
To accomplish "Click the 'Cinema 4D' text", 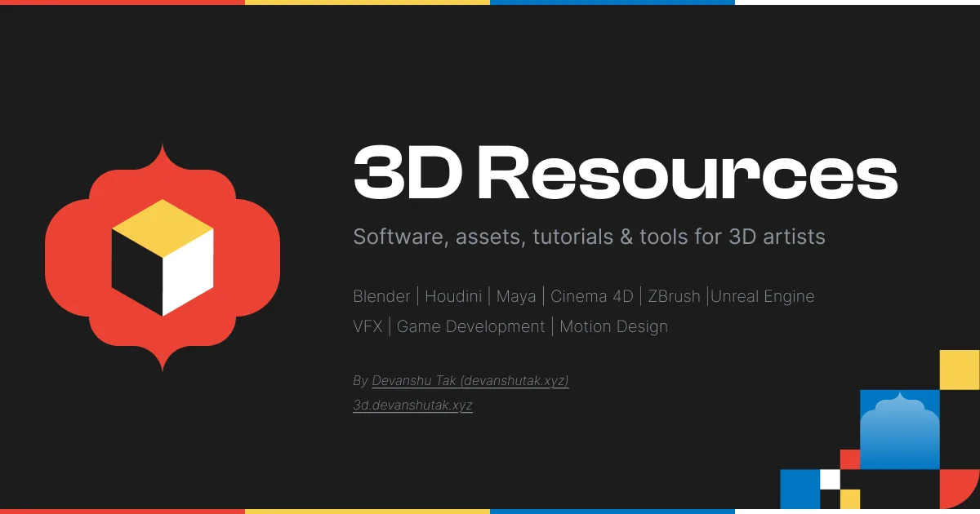I will [x=592, y=296].
